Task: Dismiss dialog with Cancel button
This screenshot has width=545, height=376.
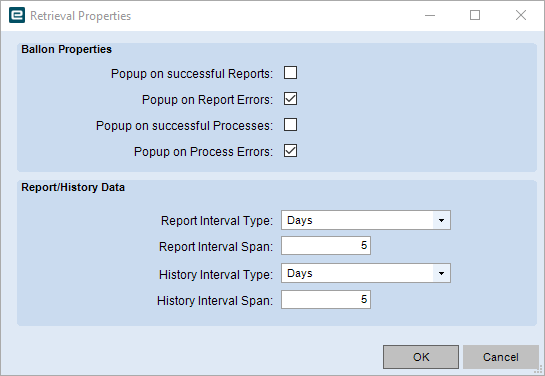Action: (501, 357)
